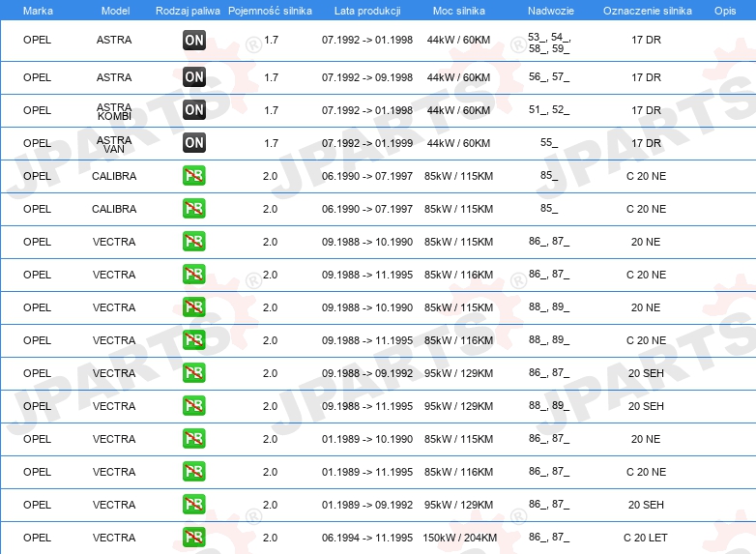Click petrol icon for VECTRA 01.1989 -> 09.1992
Screen dimensions: 756x554
pyautogui.click(x=194, y=505)
